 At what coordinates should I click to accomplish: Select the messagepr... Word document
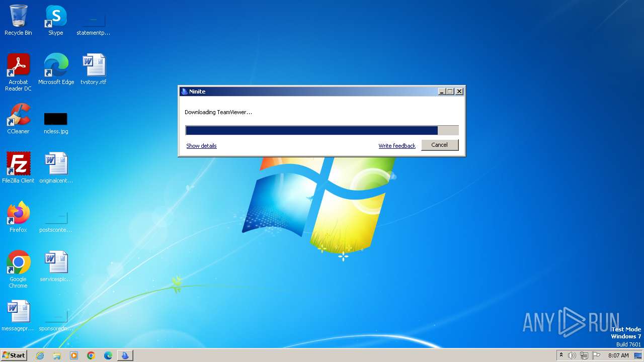[x=18, y=316]
